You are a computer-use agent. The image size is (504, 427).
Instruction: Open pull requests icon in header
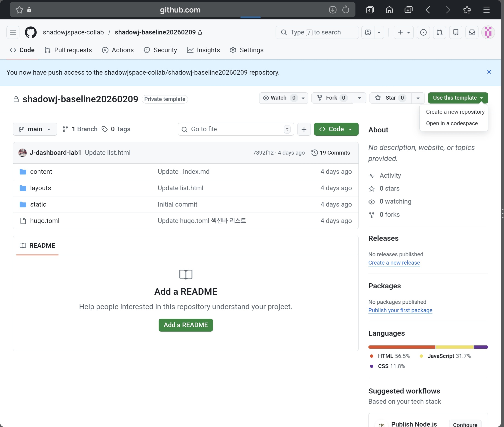tap(439, 32)
